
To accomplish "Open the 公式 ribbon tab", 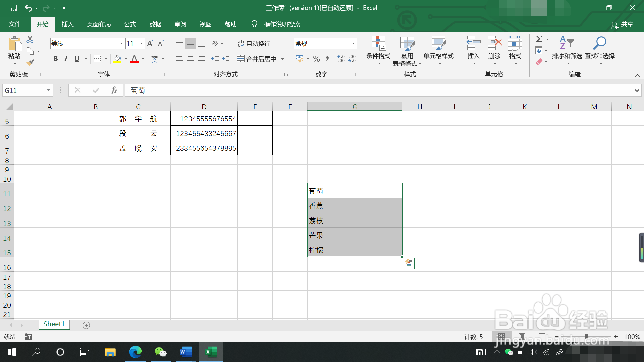I will pos(130,24).
